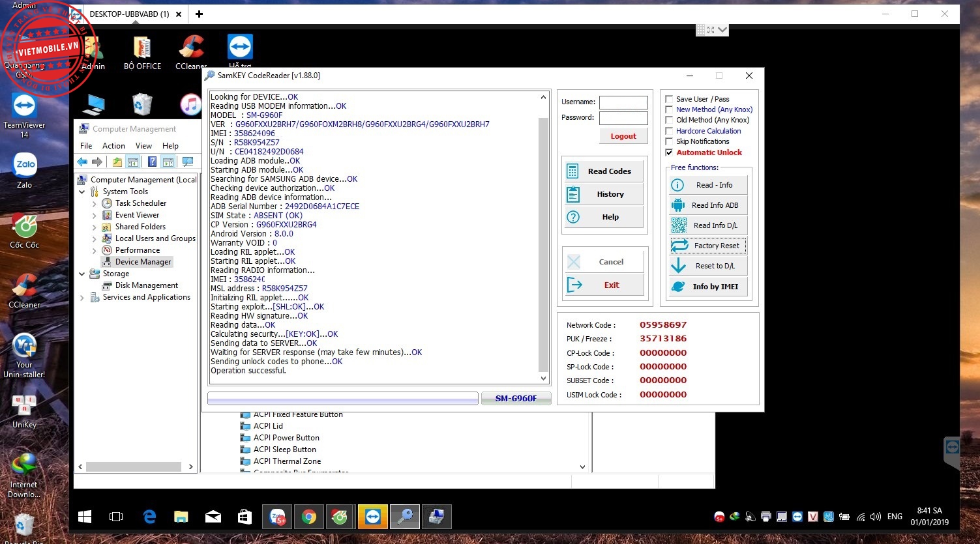Open the Your Uninstaller desktop shortcut

coord(24,355)
